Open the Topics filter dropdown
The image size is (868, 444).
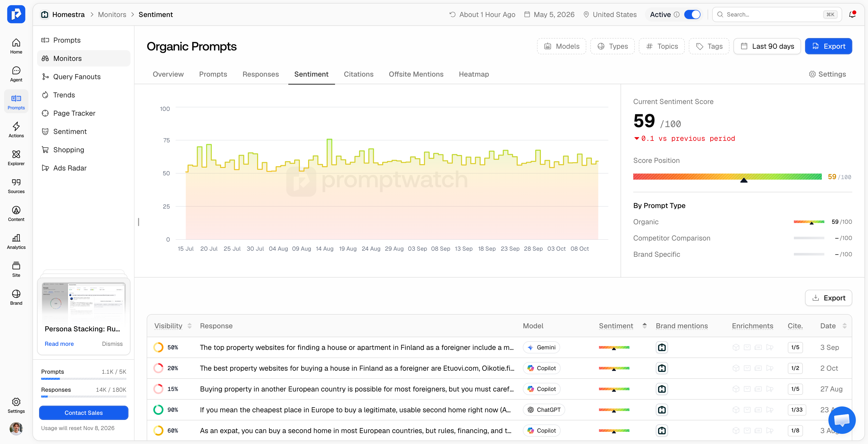click(x=661, y=46)
